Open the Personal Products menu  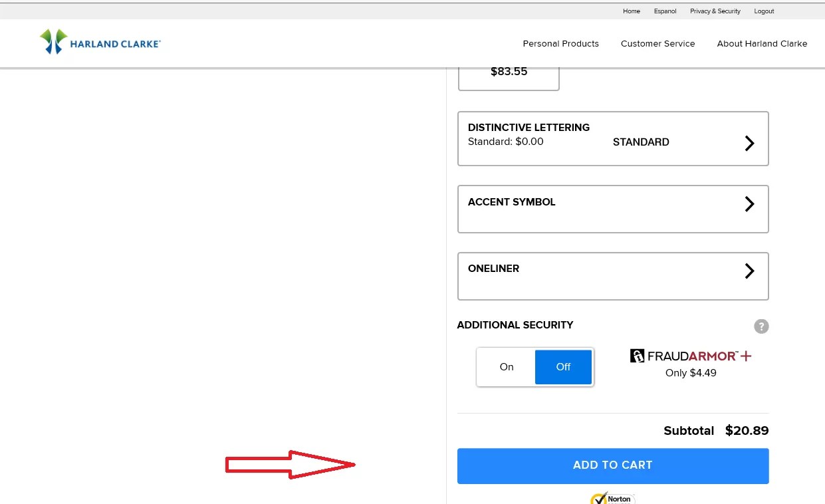560,43
